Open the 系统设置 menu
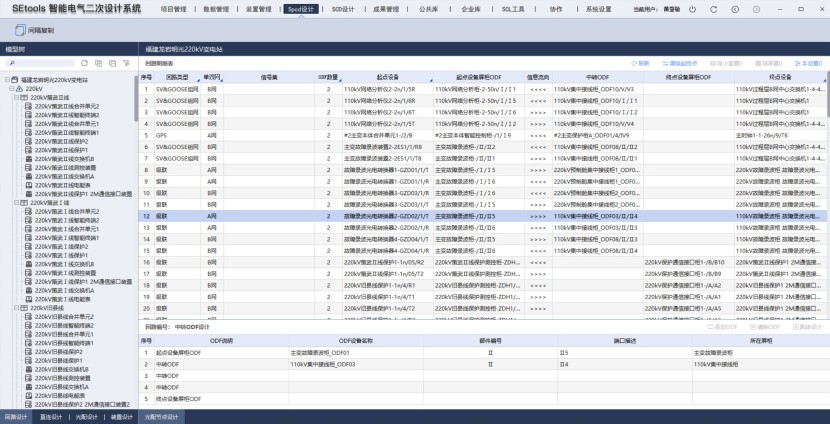The height and width of the screenshot is (424, 830). [599, 9]
